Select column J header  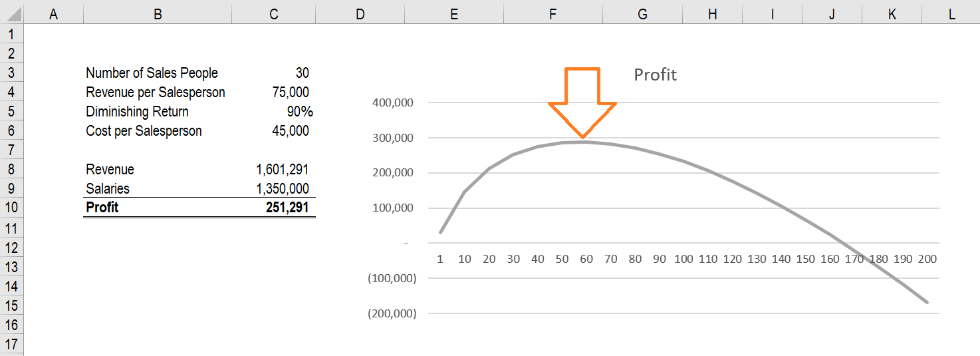pos(832,14)
